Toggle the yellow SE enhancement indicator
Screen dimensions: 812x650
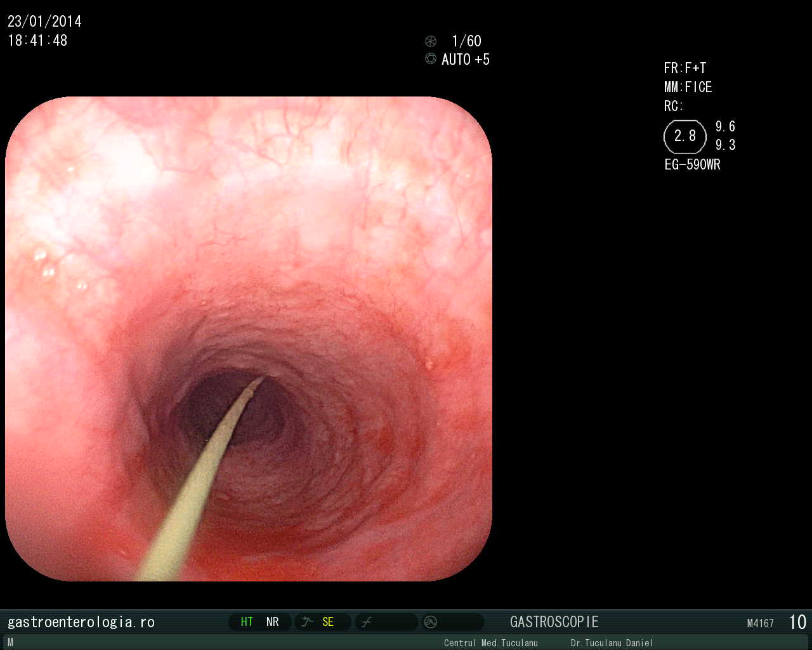tap(328, 622)
